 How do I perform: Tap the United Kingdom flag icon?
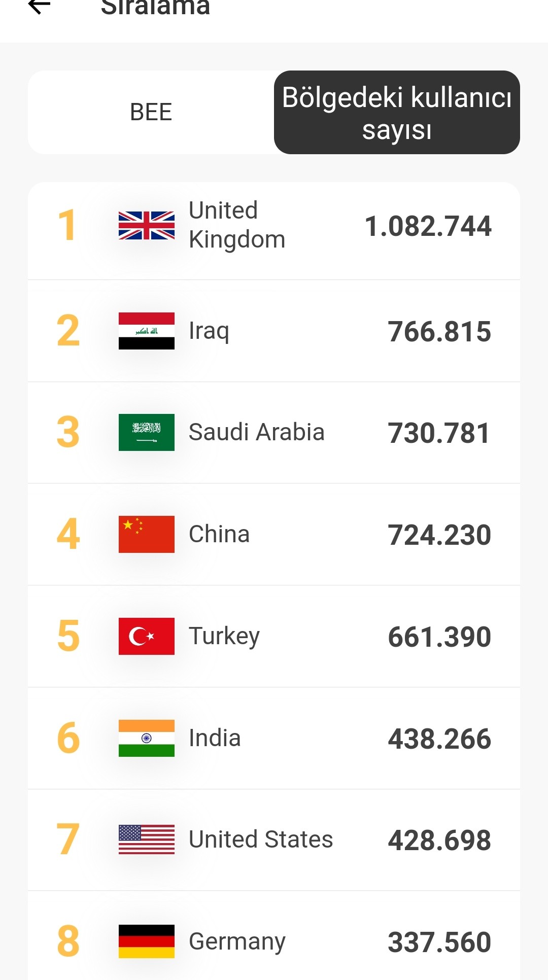(147, 225)
